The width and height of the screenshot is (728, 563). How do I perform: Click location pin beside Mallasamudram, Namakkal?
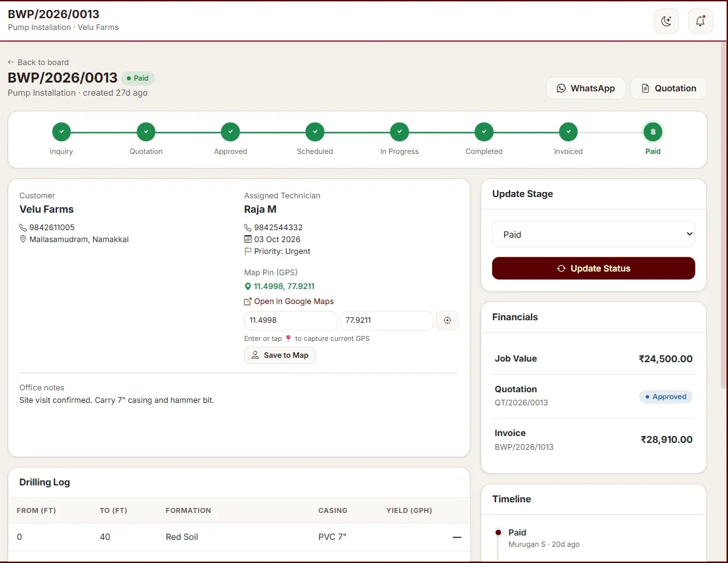pos(23,239)
